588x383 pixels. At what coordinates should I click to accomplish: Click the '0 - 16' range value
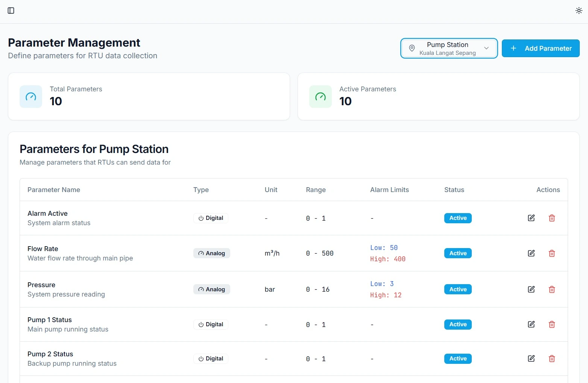(x=318, y=289)
